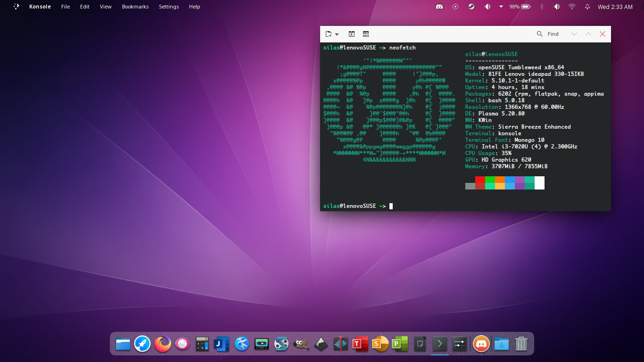
Task: Open the Bookmarks menu
Action: tap(135, 7)
